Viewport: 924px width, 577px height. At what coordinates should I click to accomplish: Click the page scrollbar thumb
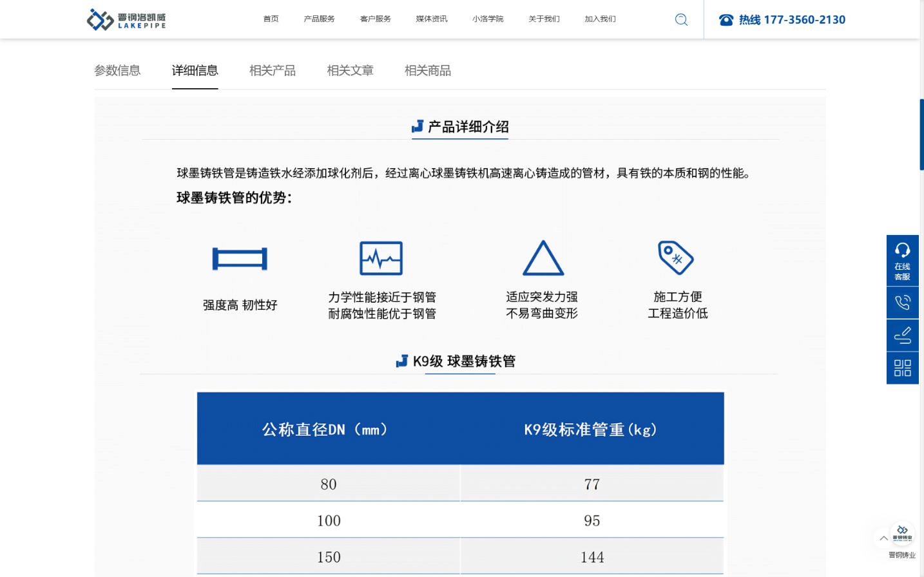[x=921, y=134]
